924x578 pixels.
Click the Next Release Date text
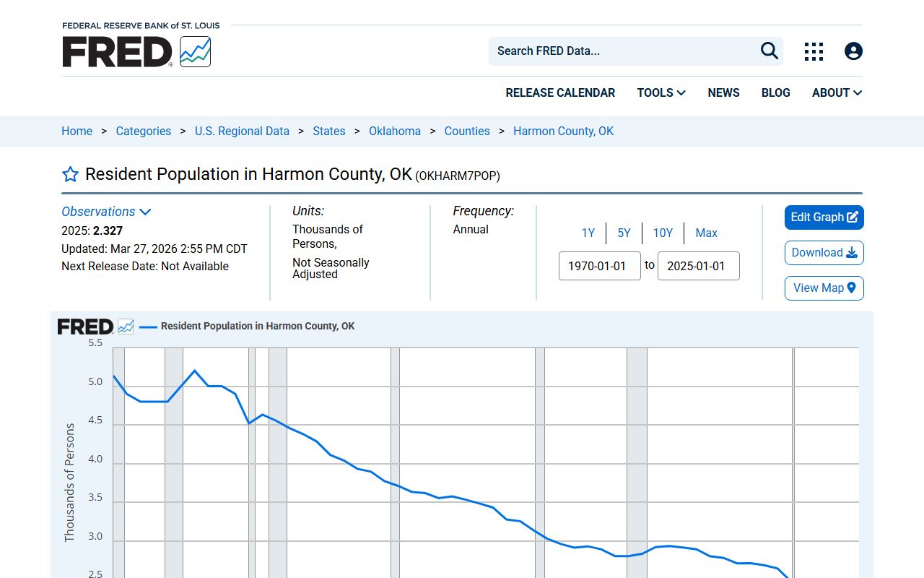coord(145,266)
